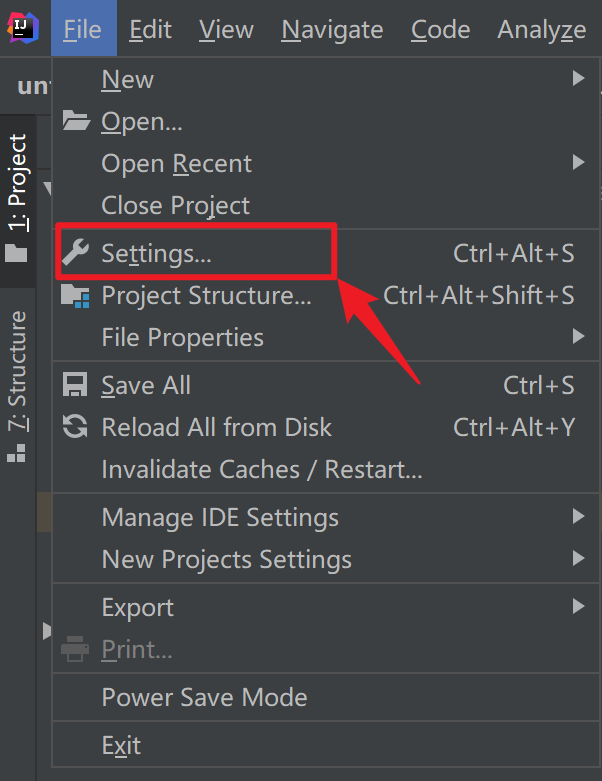Expand the File Properties submenu arrow
The width and height of the screenshot is (602, 781).
point(578,336)
